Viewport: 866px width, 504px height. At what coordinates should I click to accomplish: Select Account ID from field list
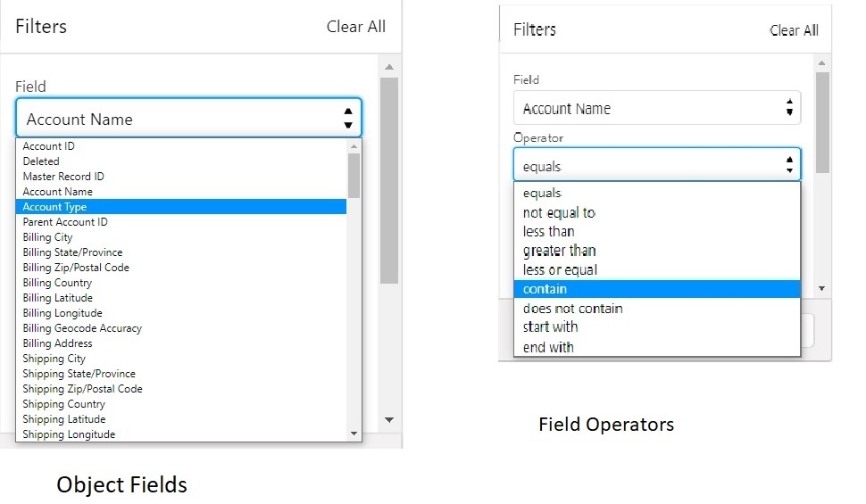(x=181, y=146)
